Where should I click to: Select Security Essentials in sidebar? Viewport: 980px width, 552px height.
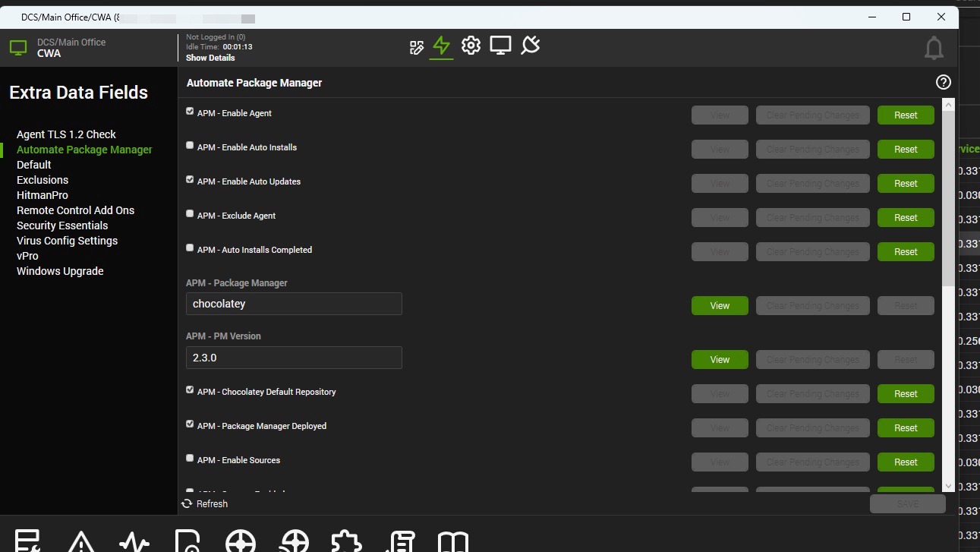tap(62, 226)
